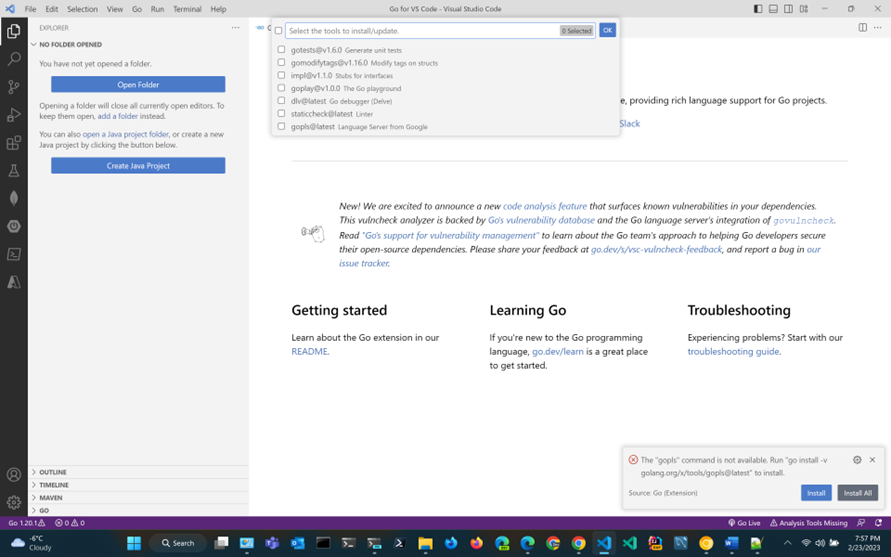Viewport: 891px width, 557px height.
Task: Open the Azure icon in activity bar
Action: [14, 281]
